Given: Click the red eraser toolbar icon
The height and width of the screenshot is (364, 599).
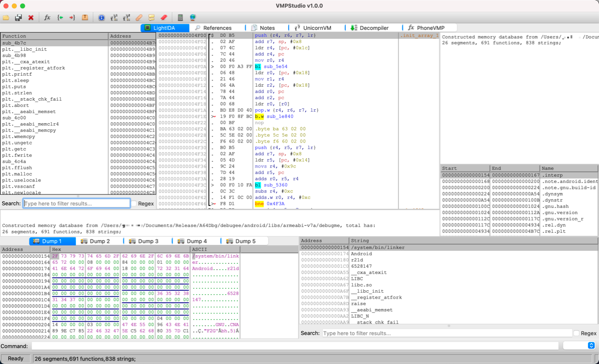Looking at the screenshot, I should point(164,17).
